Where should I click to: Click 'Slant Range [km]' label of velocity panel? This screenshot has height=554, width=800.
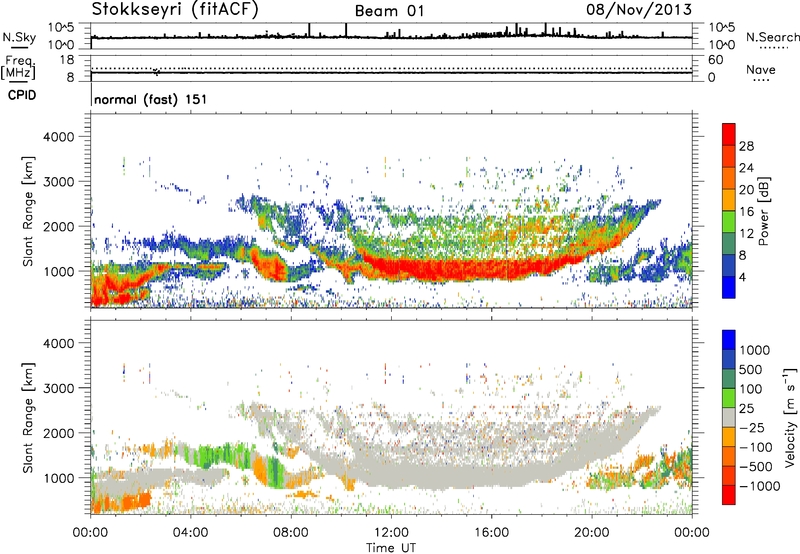[28, 417]
